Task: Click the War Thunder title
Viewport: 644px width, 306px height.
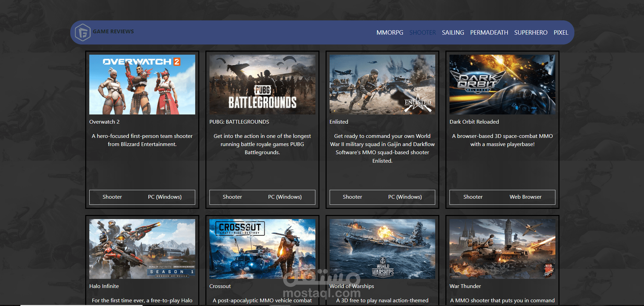Action: (x=465, y=286)
